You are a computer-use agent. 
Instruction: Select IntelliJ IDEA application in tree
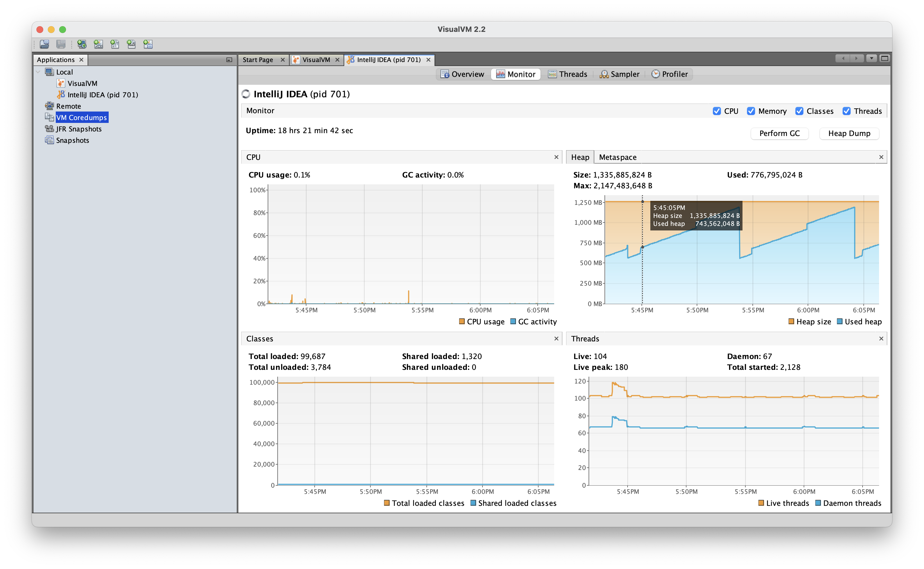[102, 95]
